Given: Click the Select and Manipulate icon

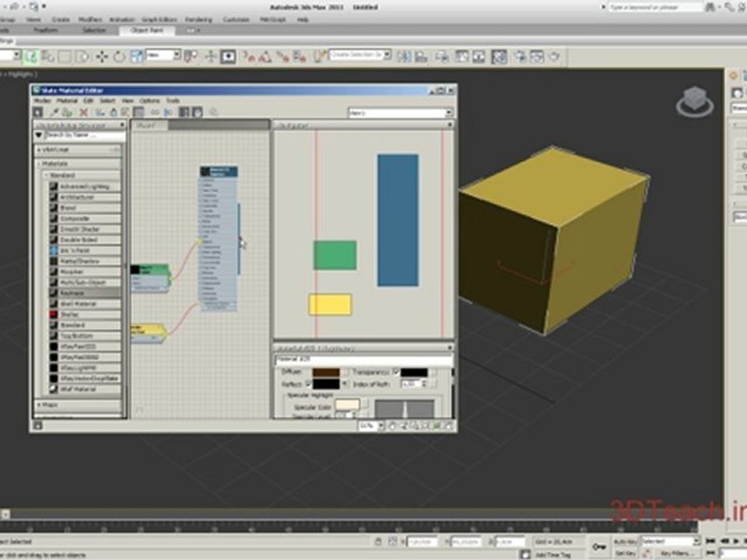Looking at the screenshot, I should (x=211, y=57).
